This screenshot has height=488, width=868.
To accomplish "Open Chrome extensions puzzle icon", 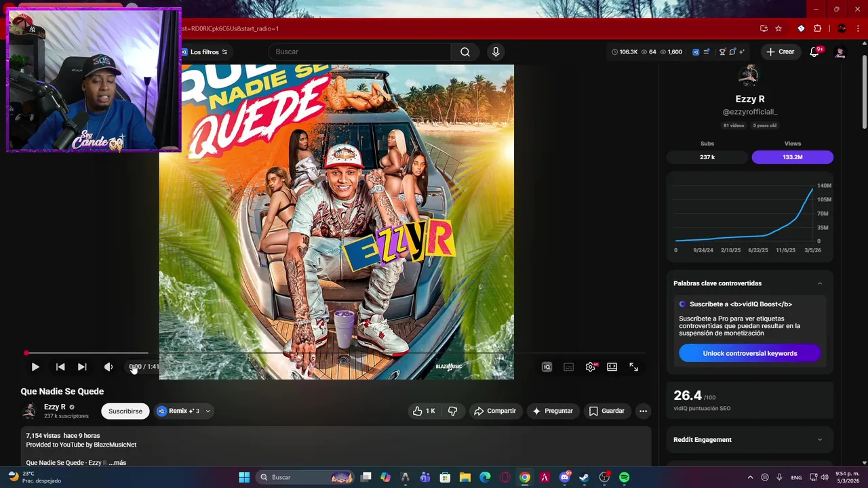I will (817, 28).
